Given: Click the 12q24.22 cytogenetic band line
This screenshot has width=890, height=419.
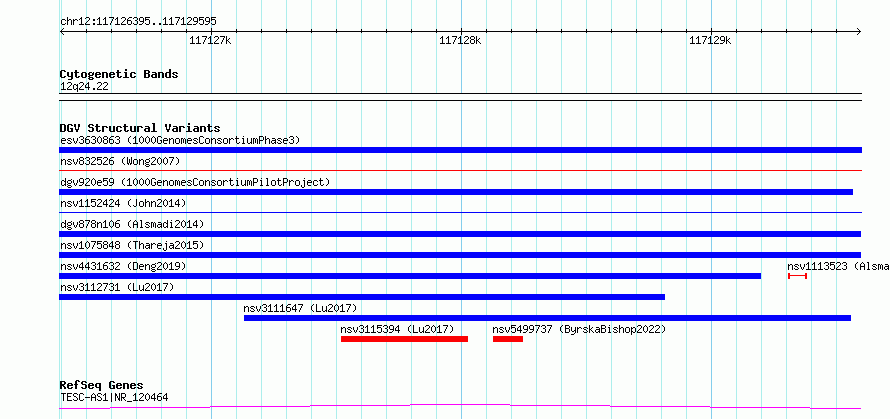Looking at the screenshot, I should (460, 97).
